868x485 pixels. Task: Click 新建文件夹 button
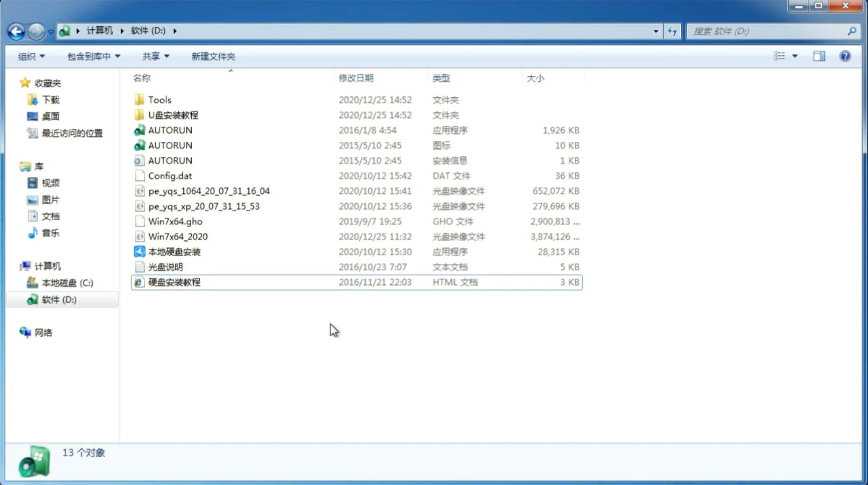point(213,56)
